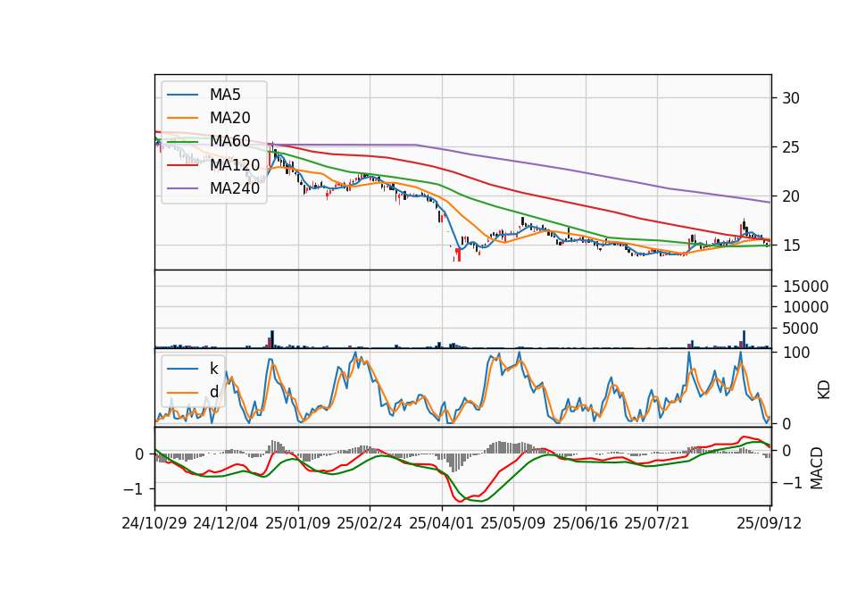Click the KD axis title label
Screen dimensions: 857x616
point(824,390)
